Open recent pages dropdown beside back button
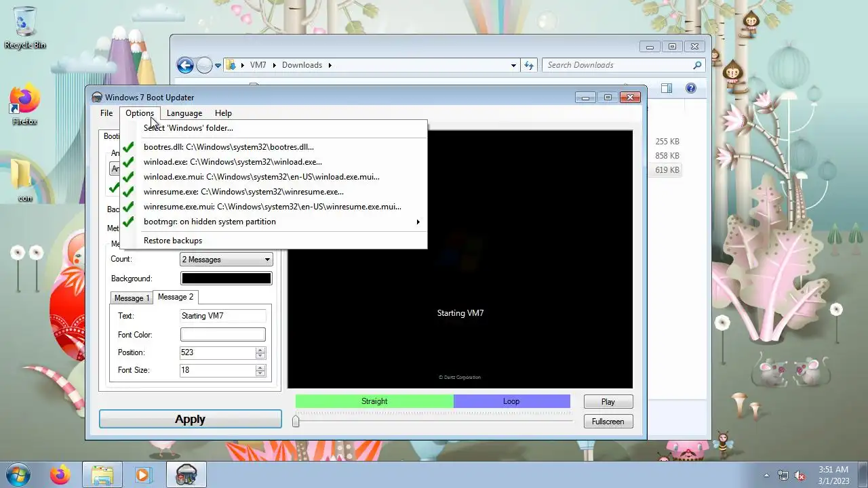 [218, 66]
